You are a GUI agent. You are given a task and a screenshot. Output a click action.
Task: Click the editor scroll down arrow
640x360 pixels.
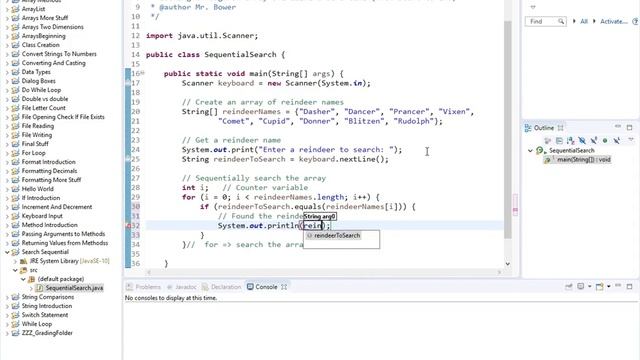(x=508, y=264)
